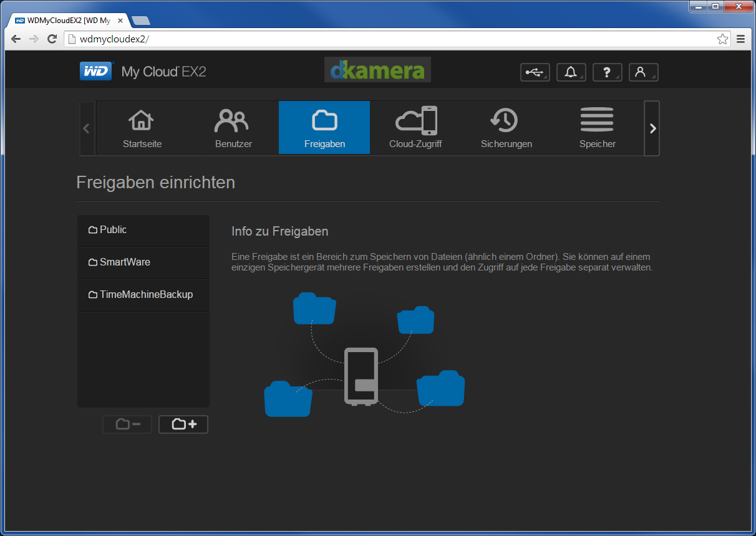Image resolution: width=756 pixels, height=536 pixels.
Task: Open the Benutzer users tab
Action: tap(233, 128)
